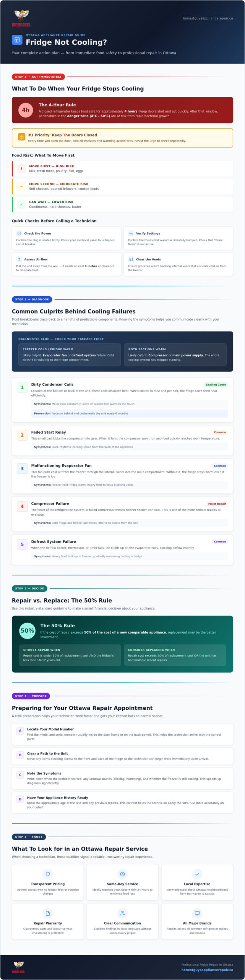Select the Step 2 — Diagnose badge
Image resolution: width=245 pixels, height=980 pixels.
click(x=32, y=299)
